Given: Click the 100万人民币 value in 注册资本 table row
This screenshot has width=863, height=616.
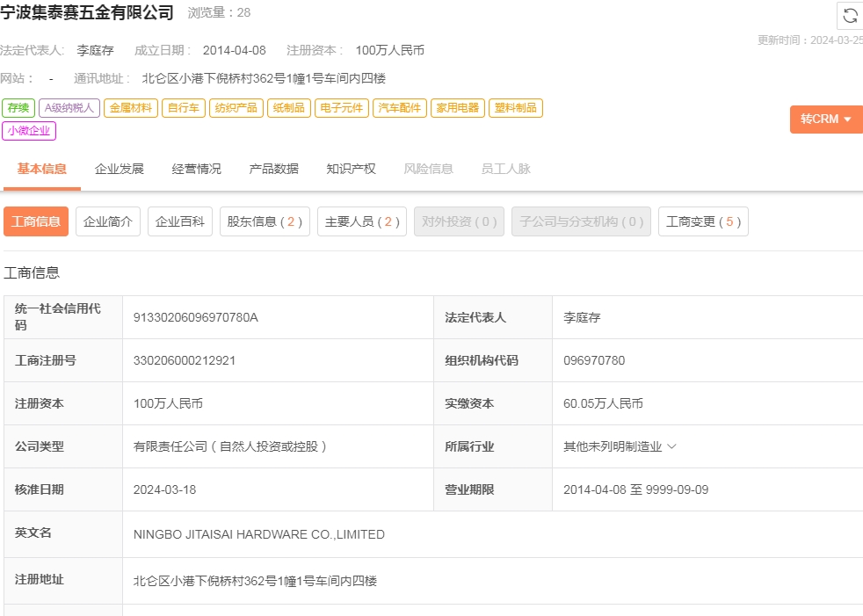Looking at the screenshot, I should [x=168, y=403].
